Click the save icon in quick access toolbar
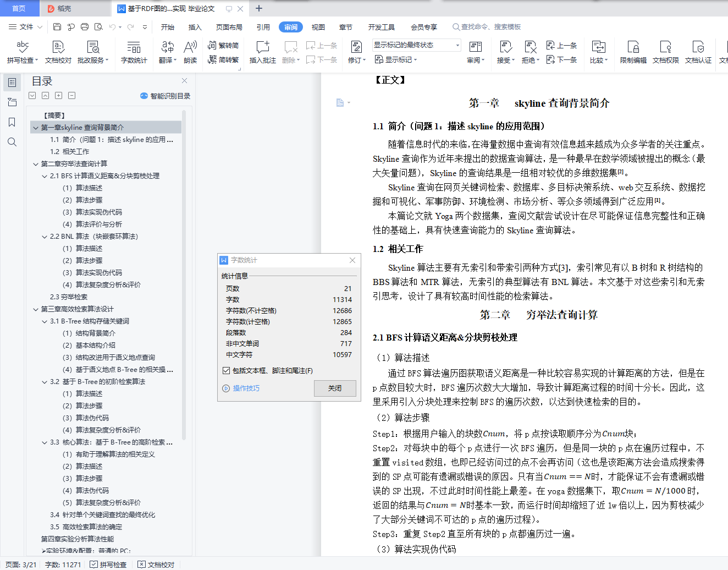Screen dimensions: 728x570 (57, 27)
